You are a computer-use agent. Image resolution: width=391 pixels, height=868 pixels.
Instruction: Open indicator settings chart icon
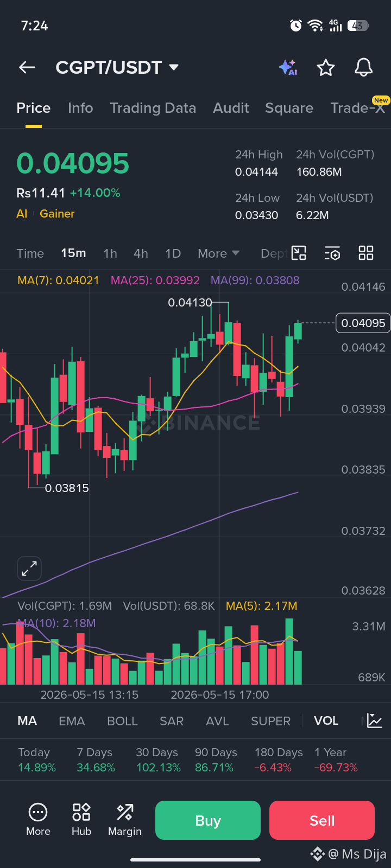click(x=375, y=720)
